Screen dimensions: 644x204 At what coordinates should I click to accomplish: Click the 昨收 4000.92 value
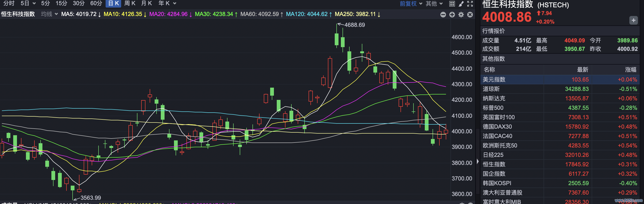click(x=627, y=49)
